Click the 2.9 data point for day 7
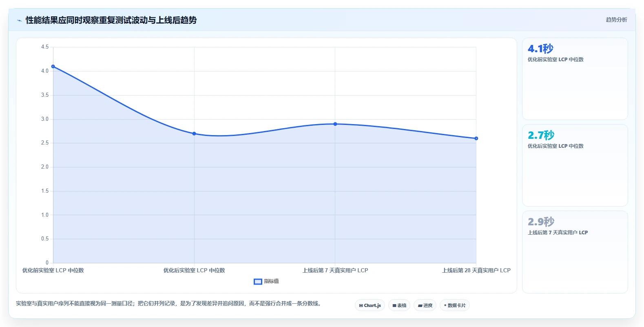This screenshot has height=327, width=644. [x=335, y=124]
